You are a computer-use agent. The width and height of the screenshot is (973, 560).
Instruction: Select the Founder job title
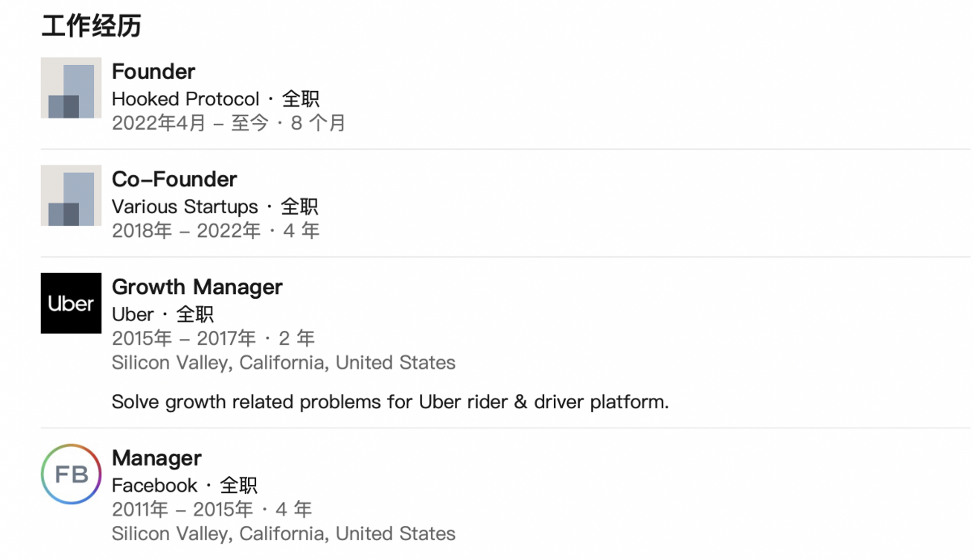tap(153, 72)
